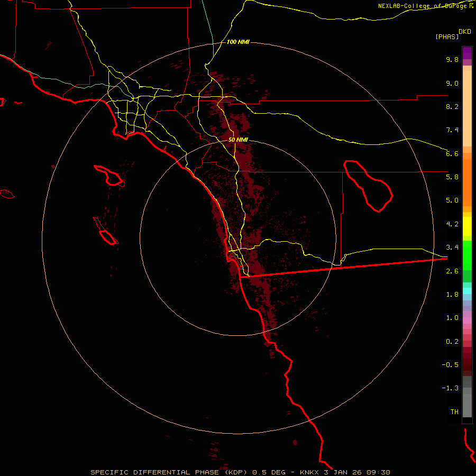The image size is (476, 476).
Task: Click the 2.6 value on color scale
Action: coord(452,271)
